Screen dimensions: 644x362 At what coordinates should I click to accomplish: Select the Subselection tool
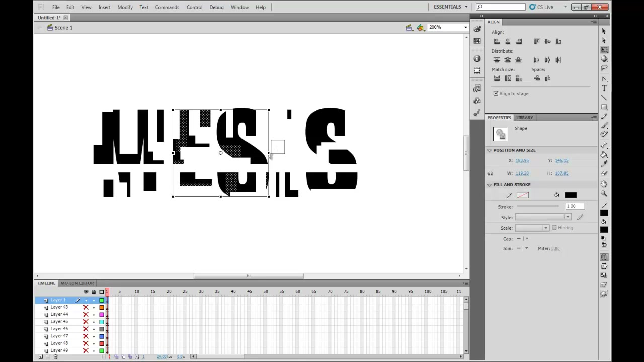pos(604,40)
